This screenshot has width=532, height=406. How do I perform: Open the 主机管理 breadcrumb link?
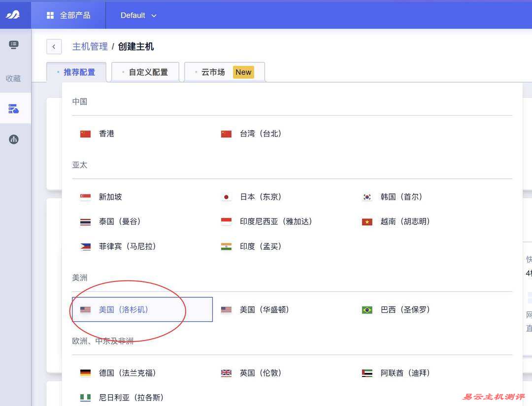coord(90,46)
